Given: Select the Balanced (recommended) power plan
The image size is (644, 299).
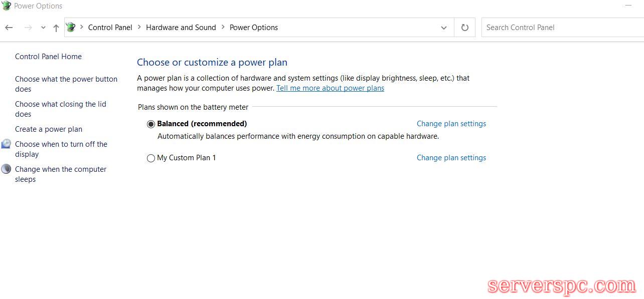Looking at the screenshot, I should point(151,124).
